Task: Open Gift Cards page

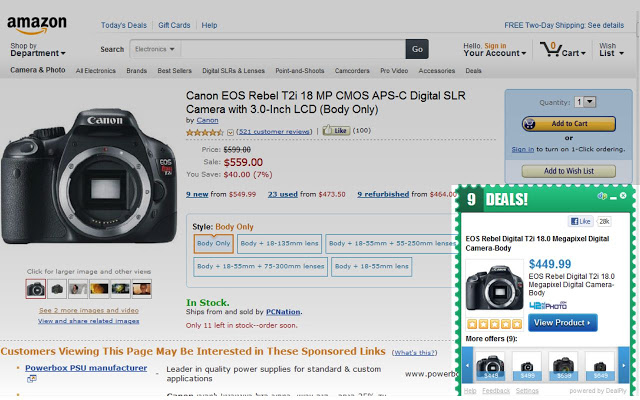Action: (174, 25)
